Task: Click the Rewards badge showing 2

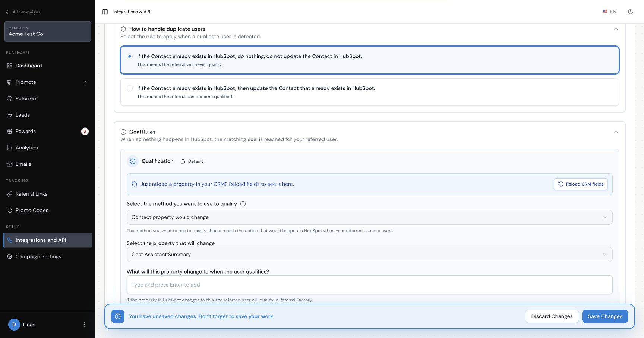Action: tap(85, 131)
